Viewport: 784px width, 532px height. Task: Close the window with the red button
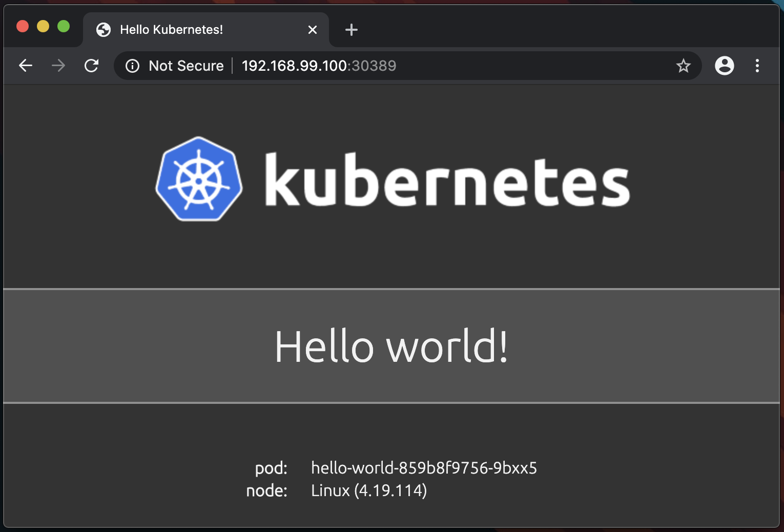point(23,26)
